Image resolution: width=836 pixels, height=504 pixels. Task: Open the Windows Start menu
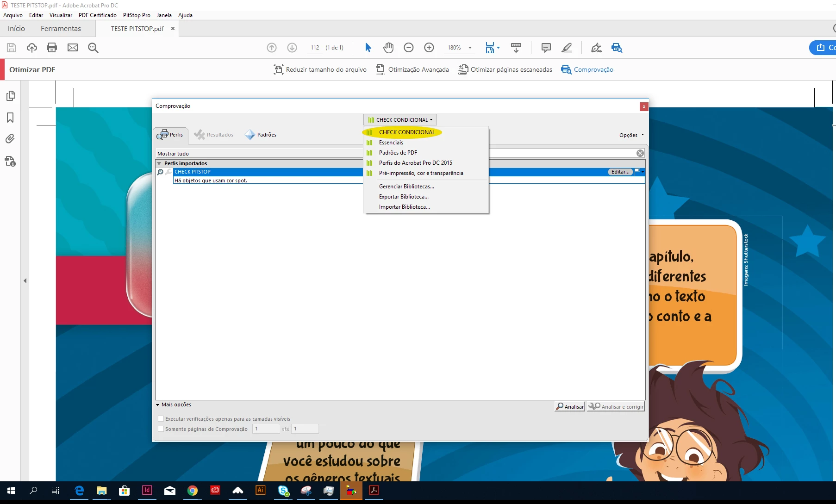(x=11, y=491)
